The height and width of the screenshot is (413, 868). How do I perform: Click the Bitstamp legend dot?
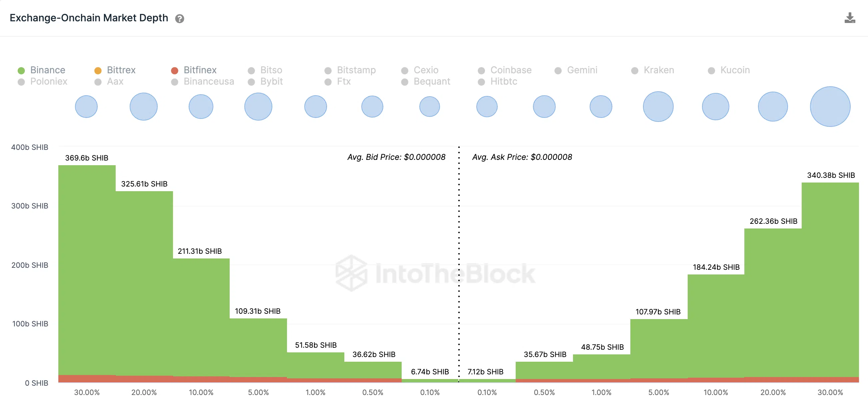(x=328, y=71)
